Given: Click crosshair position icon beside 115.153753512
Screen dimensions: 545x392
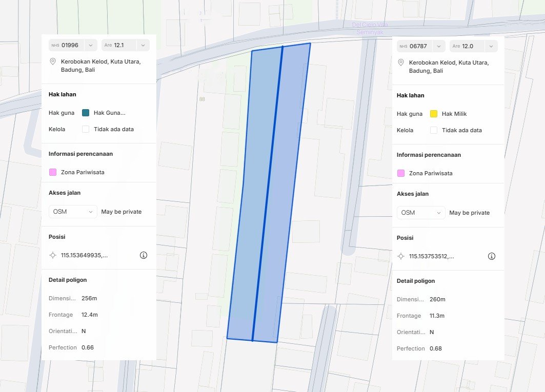Looking at the screenshot, I should coord(400,256).
